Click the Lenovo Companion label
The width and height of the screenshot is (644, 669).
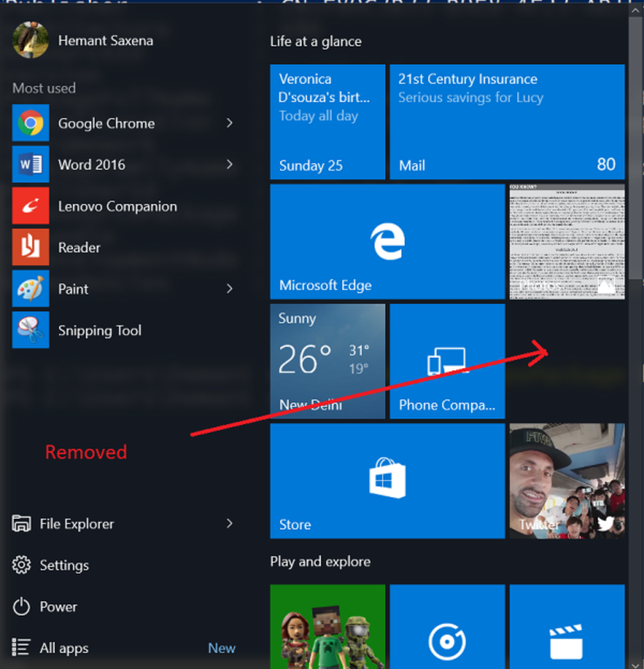[118, 206]
